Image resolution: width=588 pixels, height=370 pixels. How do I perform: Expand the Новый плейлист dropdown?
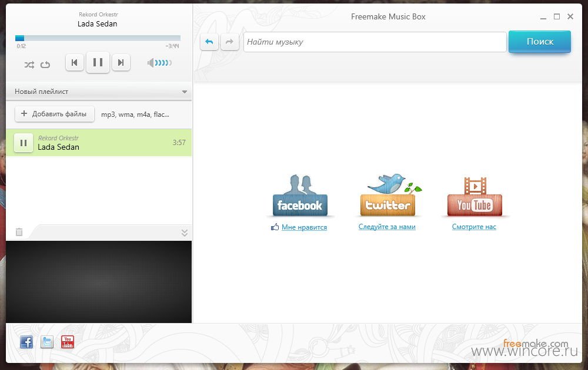point(185,92)
